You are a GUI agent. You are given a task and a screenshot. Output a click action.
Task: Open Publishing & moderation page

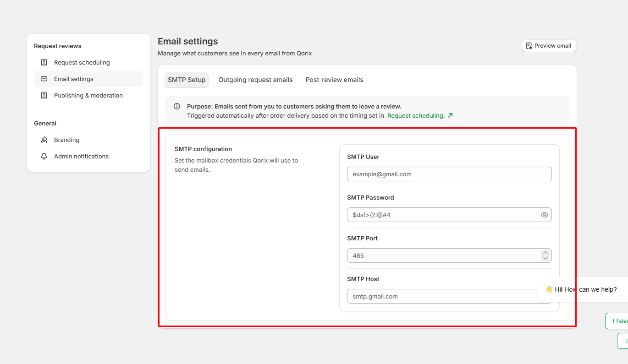[x=88, y=95]
